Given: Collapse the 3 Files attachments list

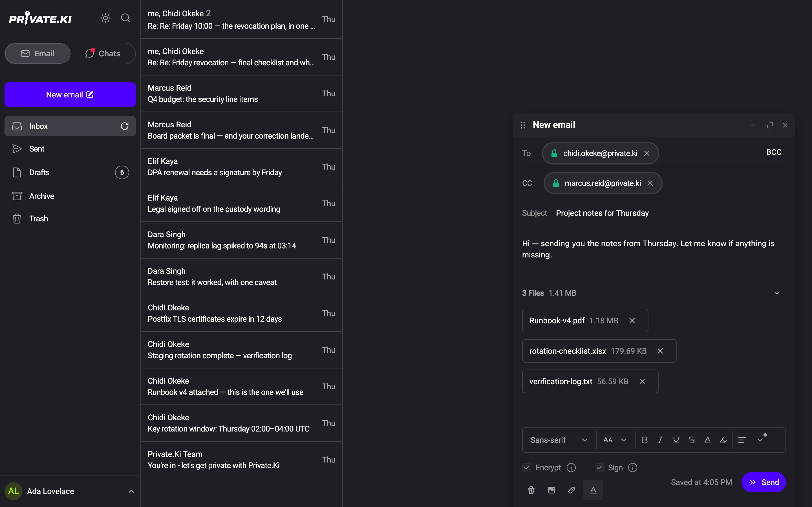Looking at the screenshot, I should (777, 293).
